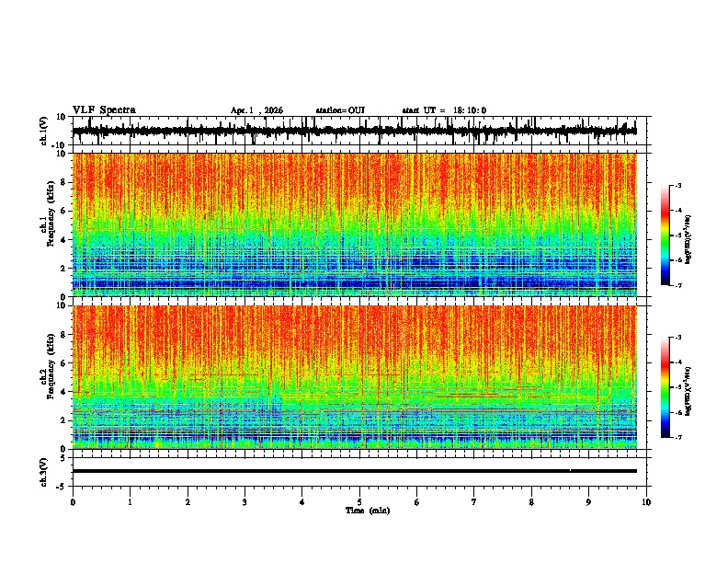Select the "start UT = 18:10:0" text
The width and height of the screenshot is (728, 563).
click(x=444, y=110)
